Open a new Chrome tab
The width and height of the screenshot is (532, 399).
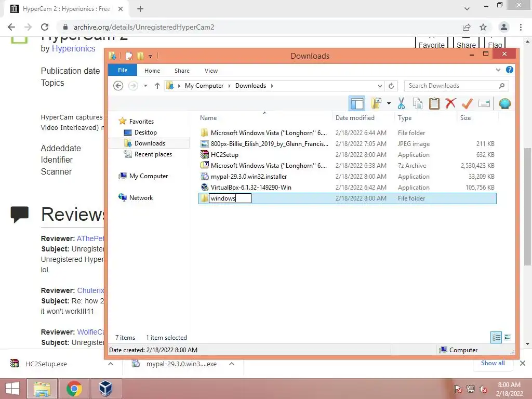[x=140, y=9]
